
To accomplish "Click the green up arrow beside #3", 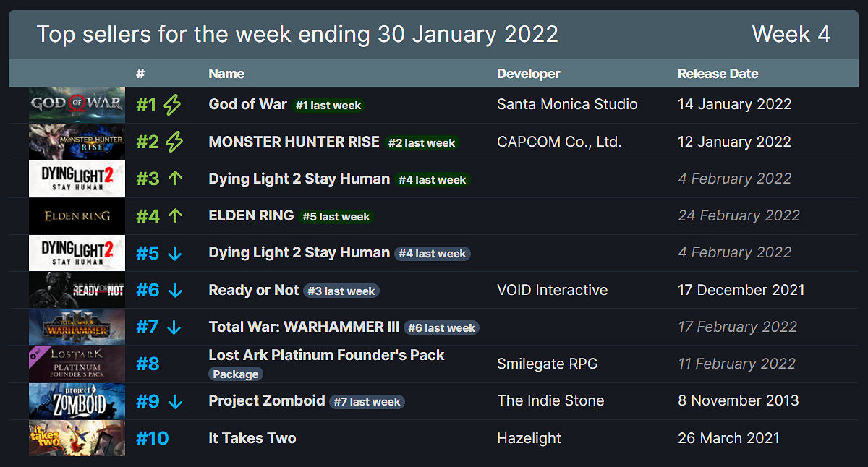I will 175,179.
